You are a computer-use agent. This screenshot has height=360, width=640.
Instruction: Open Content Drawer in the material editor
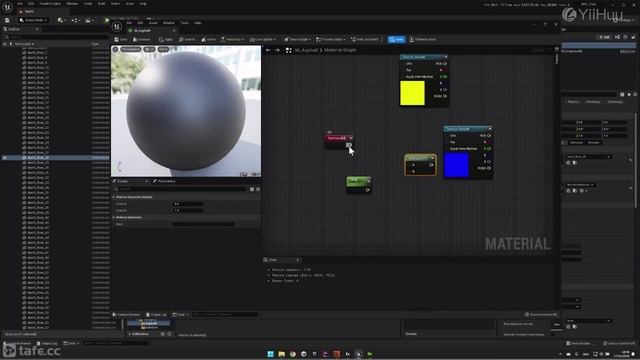pyautogui.click(x=127, y=315)
